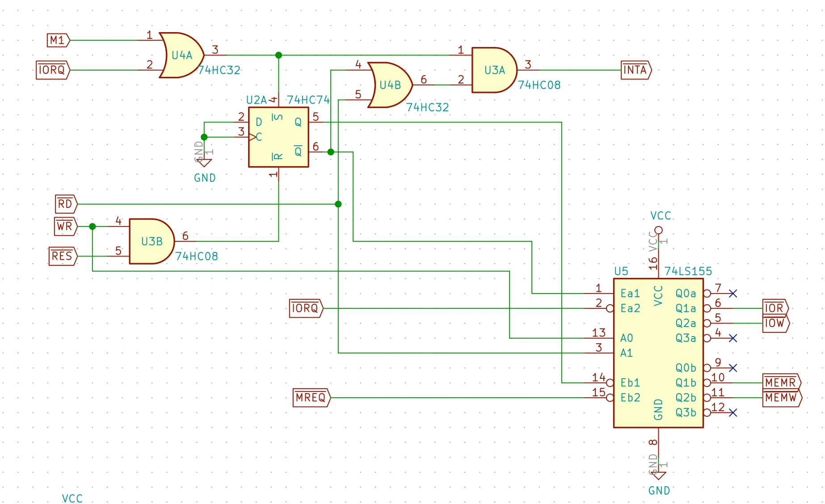
Task: Click pin number 15 on U5
Action: 599,392
